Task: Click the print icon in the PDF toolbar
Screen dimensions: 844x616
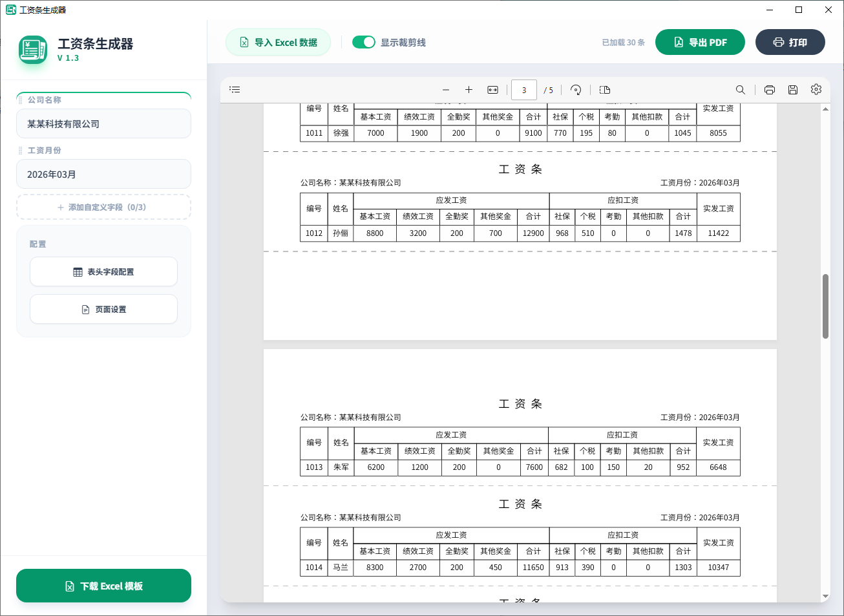Action: coord(769,90)
